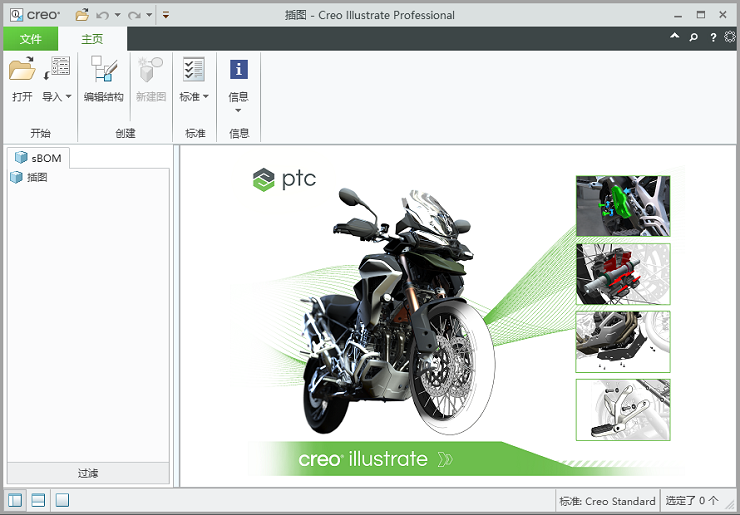
Task: Customize the quick access toolbar
Action: (166, 16)
